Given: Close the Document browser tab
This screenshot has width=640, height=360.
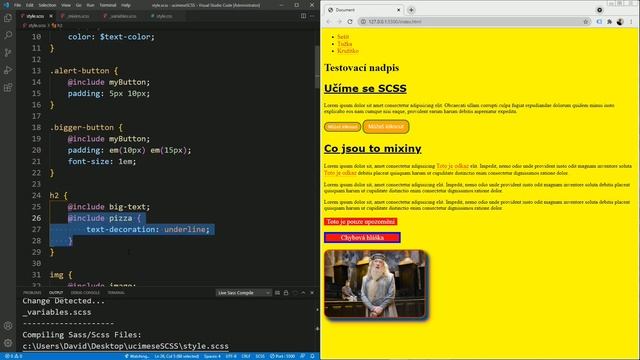Looking at the screenshot, I should [398, 10].
